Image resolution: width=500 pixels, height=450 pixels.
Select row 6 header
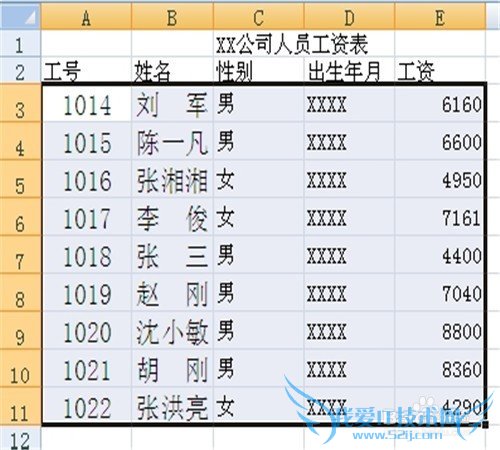tap(20, 217)
